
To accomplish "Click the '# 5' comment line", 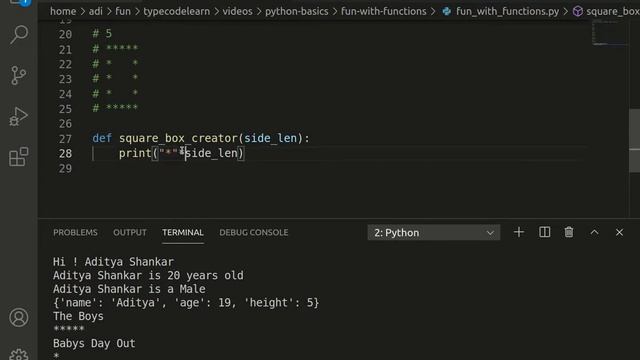I will coord(102,33).
